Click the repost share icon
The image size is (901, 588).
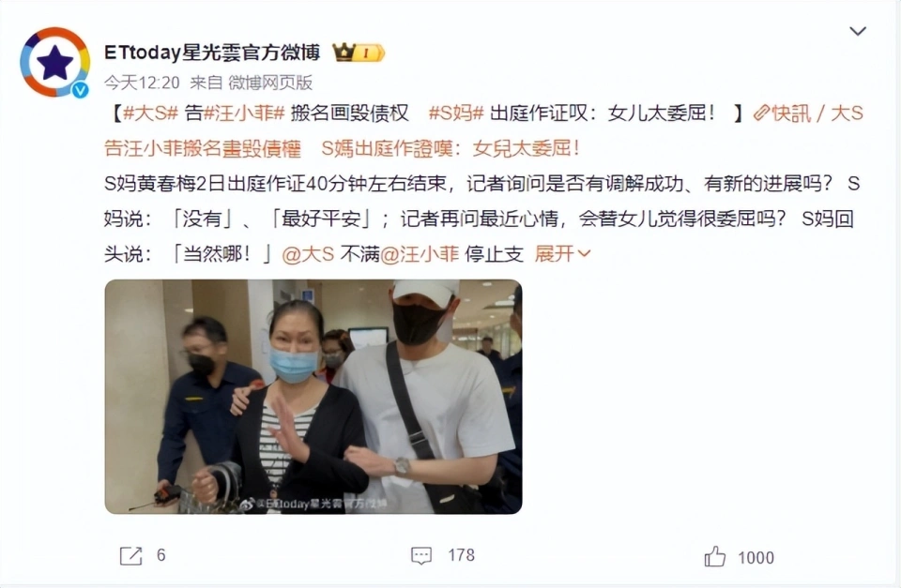pos(131,555)
